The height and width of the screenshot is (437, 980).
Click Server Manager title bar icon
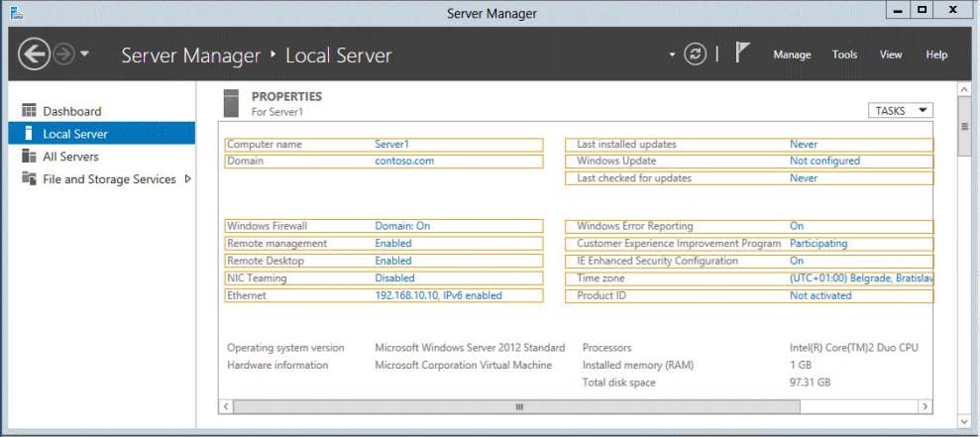point(17,12)
